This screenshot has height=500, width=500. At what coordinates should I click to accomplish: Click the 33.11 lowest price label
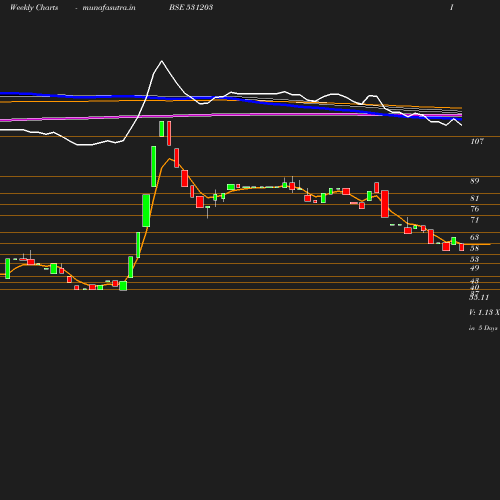tap(479, 297)
